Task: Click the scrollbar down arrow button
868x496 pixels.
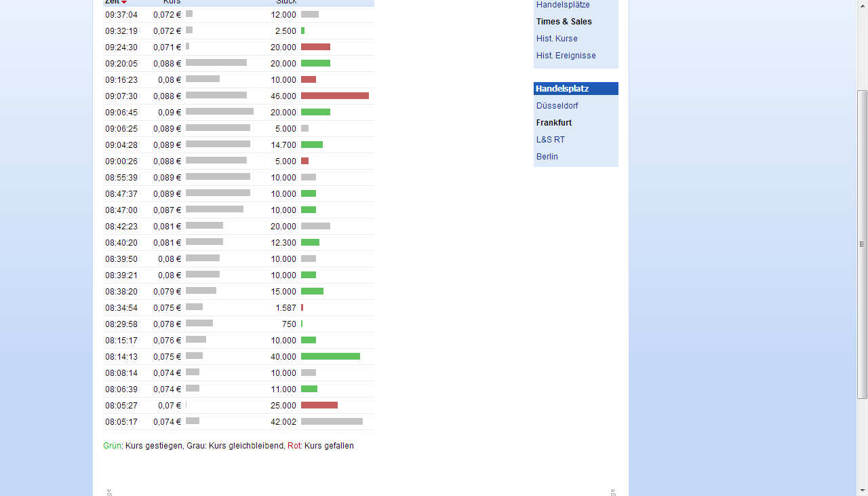Action: click(x=863, y=490)
